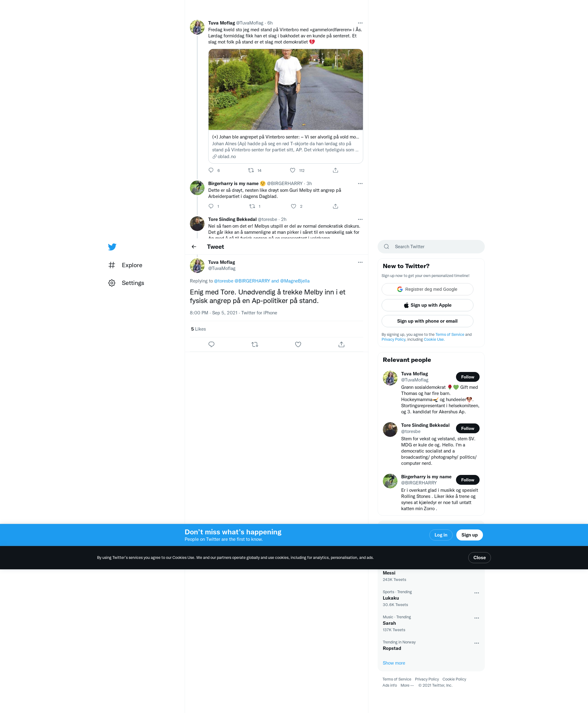Open Explore from the sidebar
This screenshot has height=713, width=588.
click(125, 265)
